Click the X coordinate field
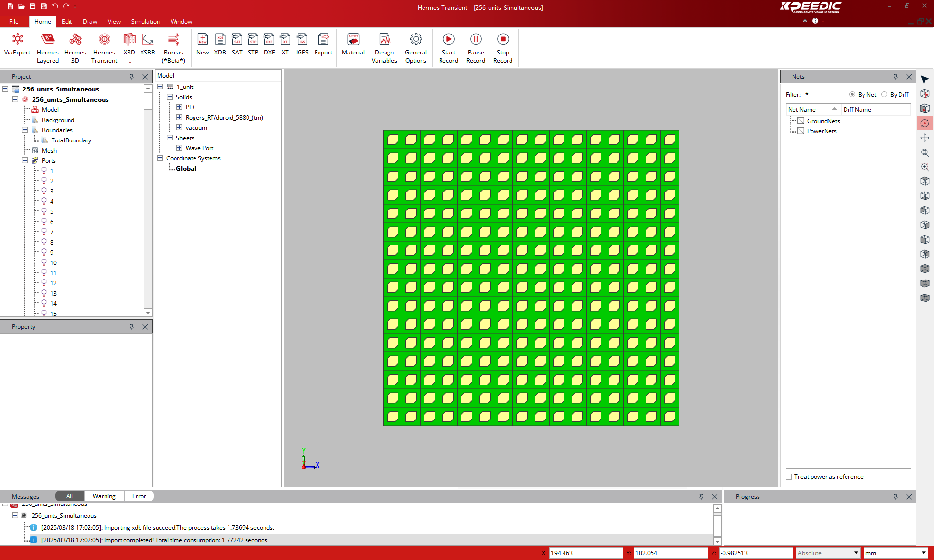The image size is (934, 560). (x=586, y=553)
